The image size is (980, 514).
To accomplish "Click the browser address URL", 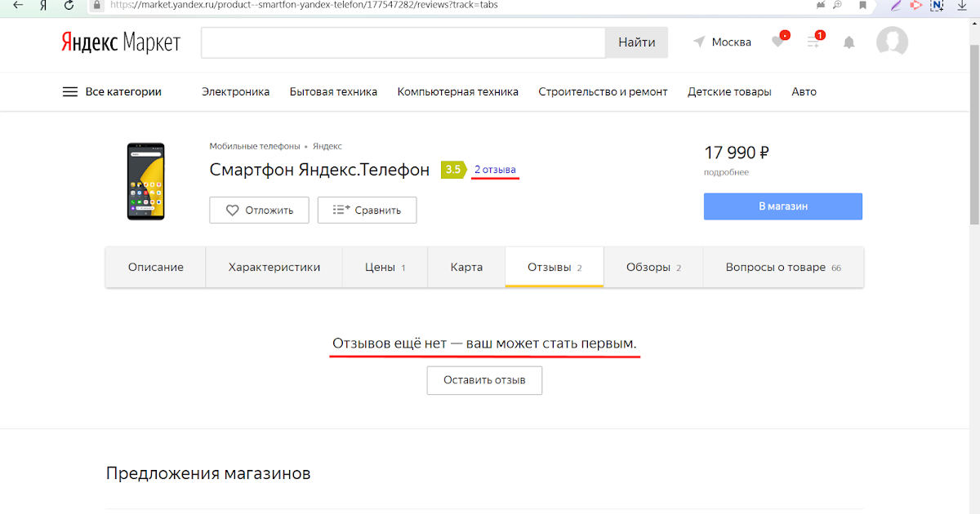I will tap(303, 5).
